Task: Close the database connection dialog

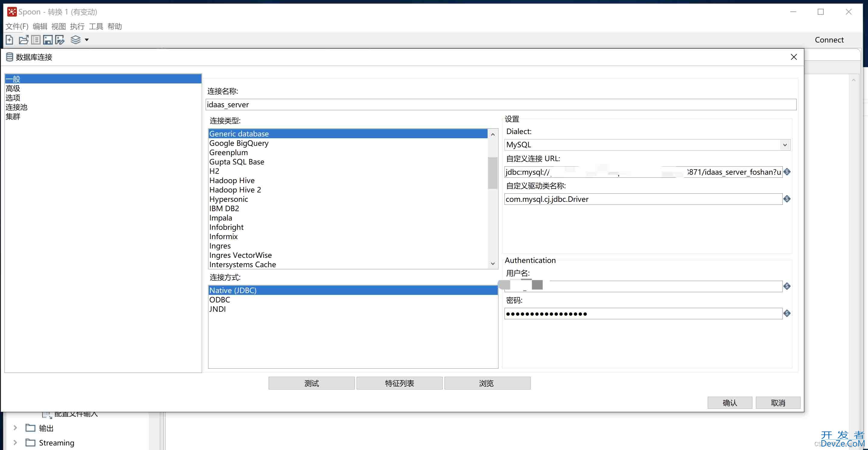Action: tap(794, 57)
